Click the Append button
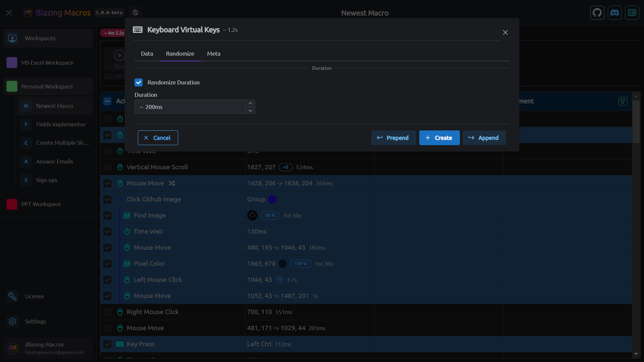 [x=484, y=138]
